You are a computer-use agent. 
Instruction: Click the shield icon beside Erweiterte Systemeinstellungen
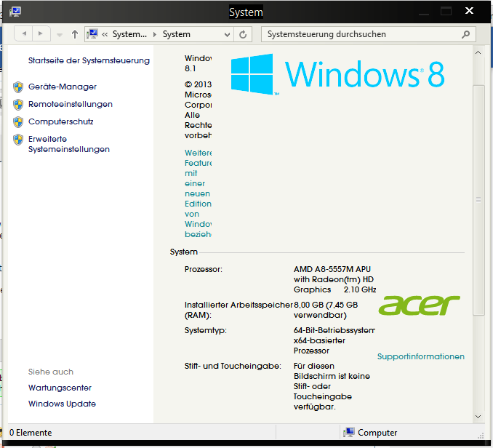click(18, 140)
